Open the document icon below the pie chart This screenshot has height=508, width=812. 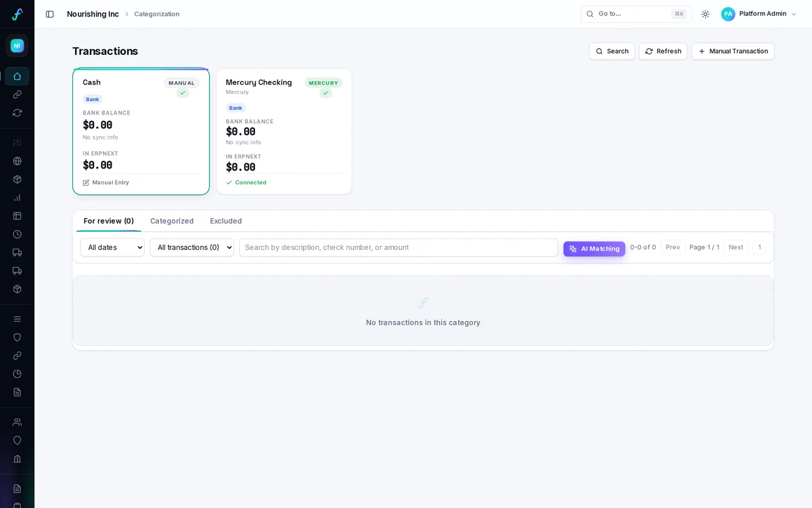[17, 392]
